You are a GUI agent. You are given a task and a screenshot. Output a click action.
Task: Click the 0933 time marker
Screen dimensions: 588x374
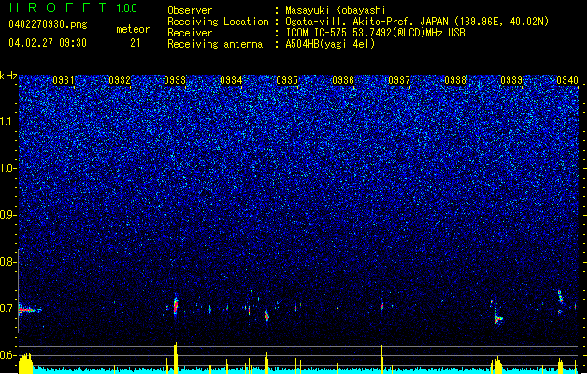pyautogui.click(x=175, y=80)
